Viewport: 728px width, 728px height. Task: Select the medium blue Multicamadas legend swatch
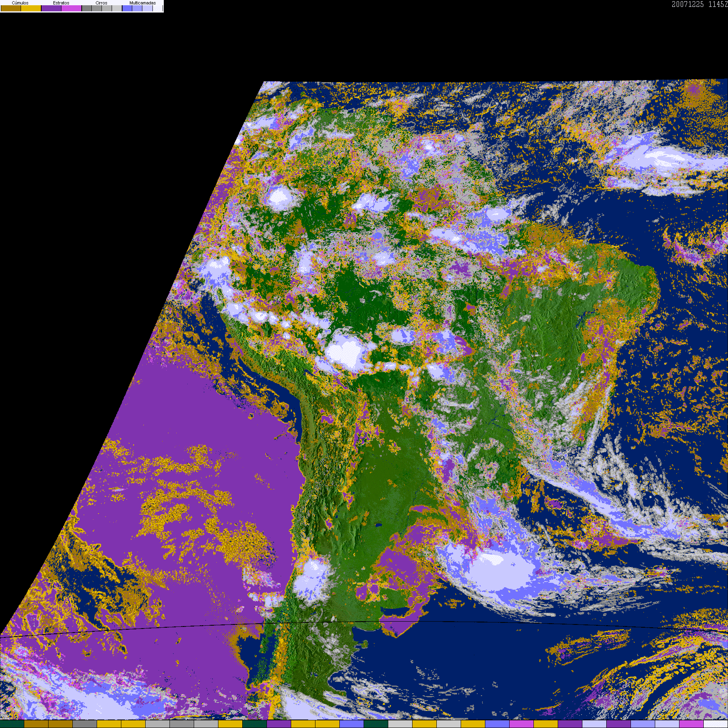point(137,8)
